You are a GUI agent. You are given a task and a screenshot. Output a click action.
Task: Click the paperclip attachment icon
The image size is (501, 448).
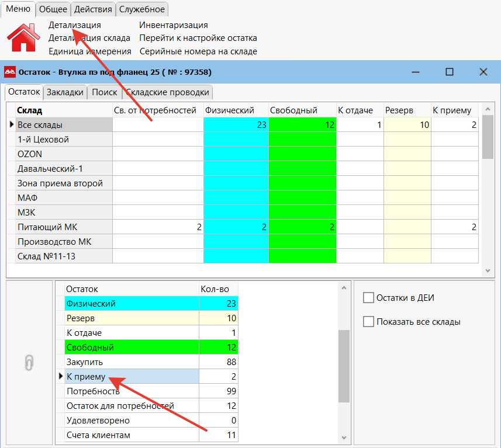(x=29, y=363)
